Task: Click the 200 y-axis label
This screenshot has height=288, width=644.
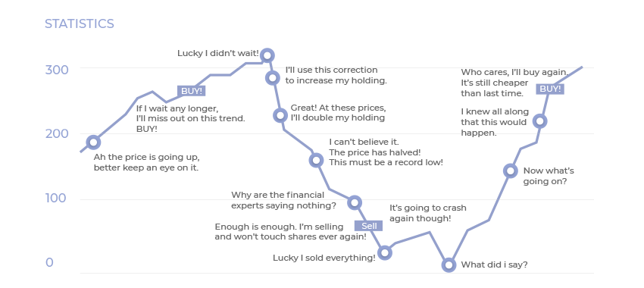Action: point(57,133)
